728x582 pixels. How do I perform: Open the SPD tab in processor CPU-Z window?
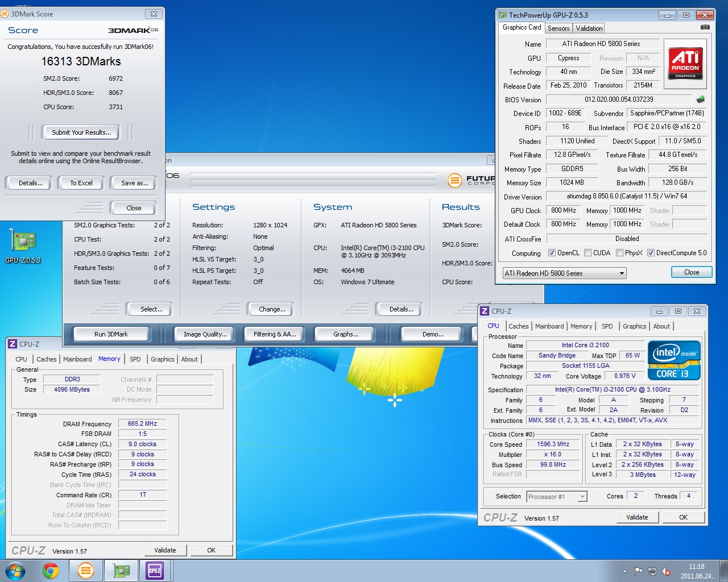point(607,326)
